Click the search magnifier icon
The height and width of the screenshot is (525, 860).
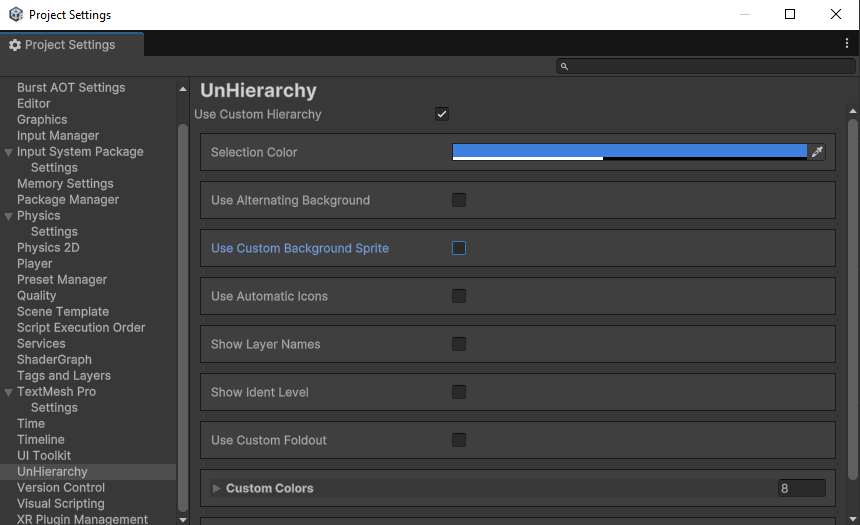click(564, 66)
